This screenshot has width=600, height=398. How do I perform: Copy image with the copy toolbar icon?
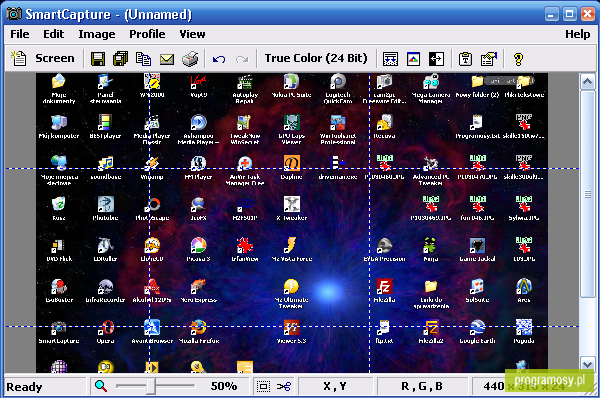click(x=143, y=59)
